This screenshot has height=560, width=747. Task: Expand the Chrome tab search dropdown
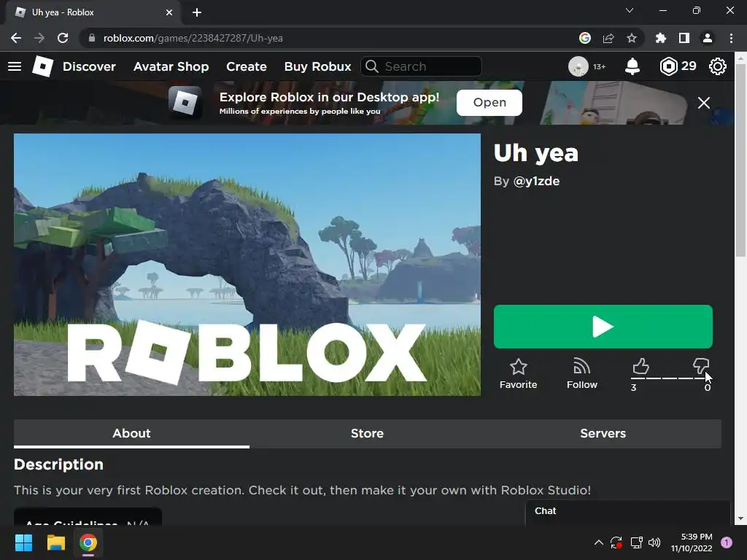[x=630, y=10]
